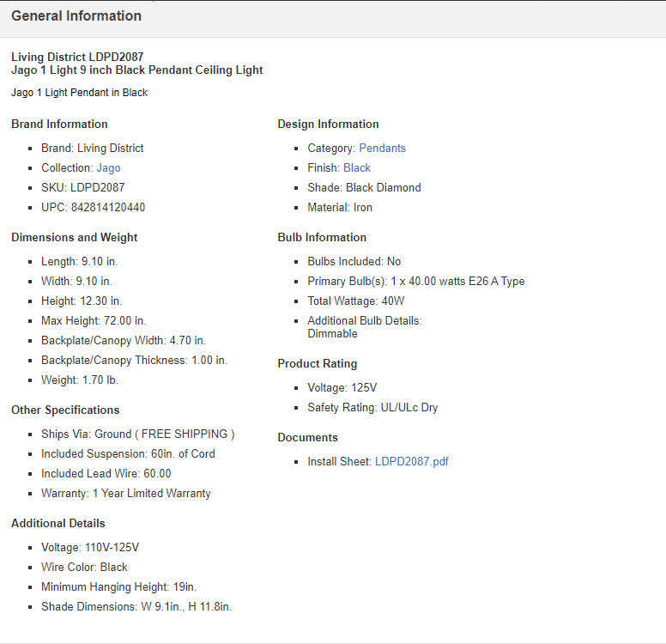The width and height of the screenshot is (666, 644).
Task: Click the Pendants category link
Action: [x=382, y=149]
